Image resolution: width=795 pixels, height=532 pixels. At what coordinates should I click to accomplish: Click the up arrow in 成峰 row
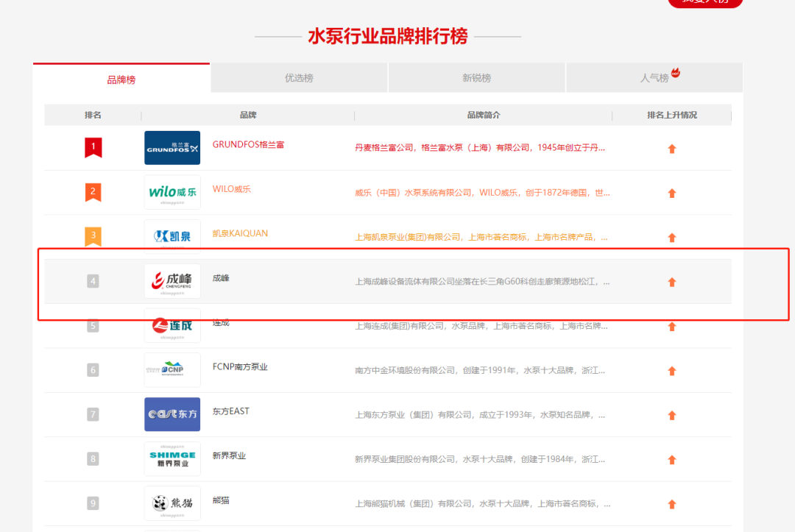point(672,283)
